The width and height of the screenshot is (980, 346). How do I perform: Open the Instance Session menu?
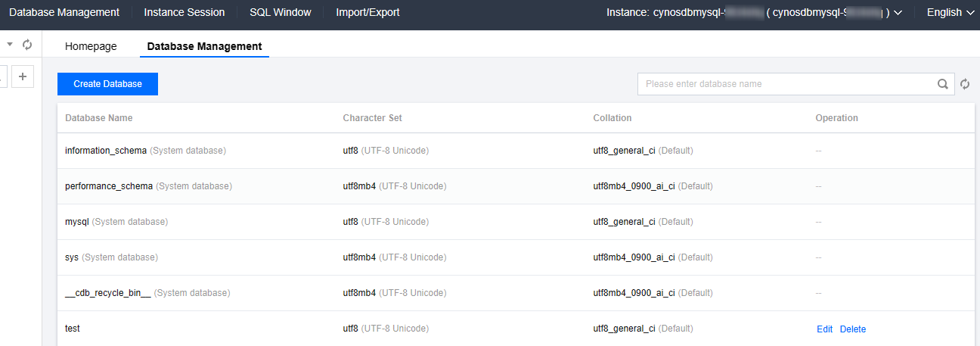(x=184, y=13)
